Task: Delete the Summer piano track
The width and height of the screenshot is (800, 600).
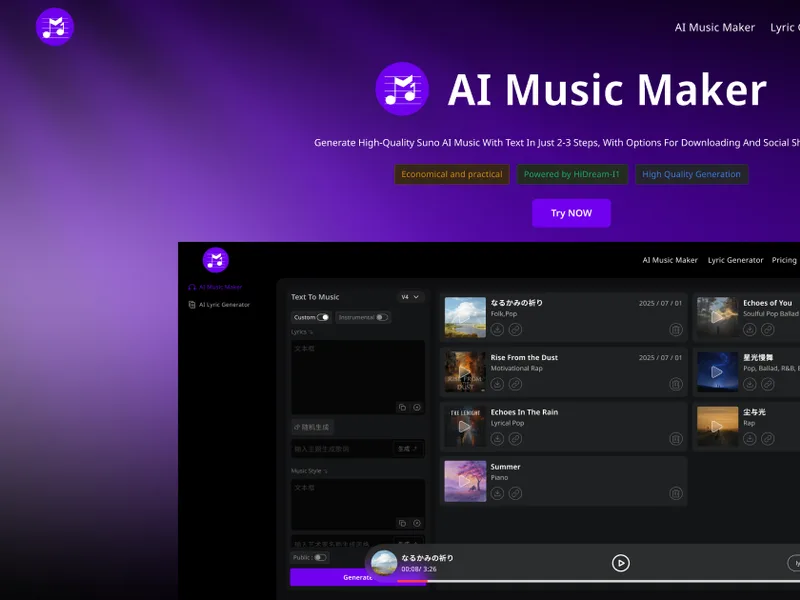Action: pos(676,493)
